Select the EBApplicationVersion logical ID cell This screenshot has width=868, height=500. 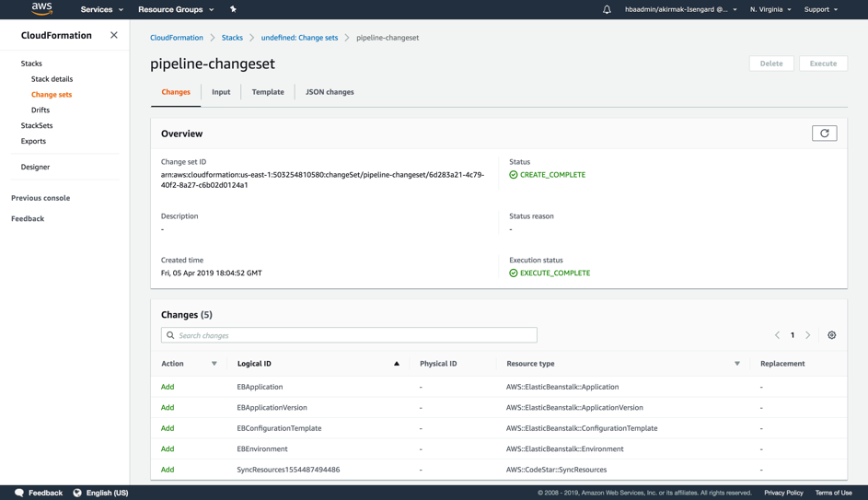coord(272,408)
